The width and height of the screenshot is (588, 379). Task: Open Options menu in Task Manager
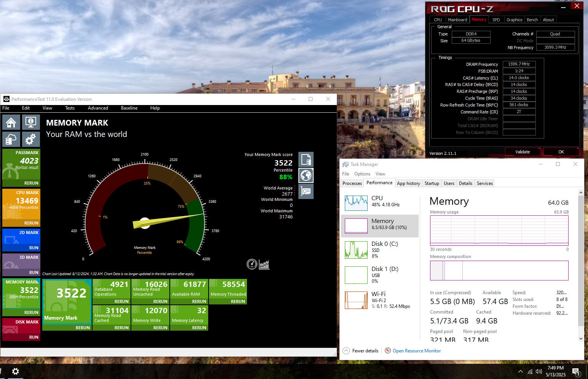click(362, 174)
